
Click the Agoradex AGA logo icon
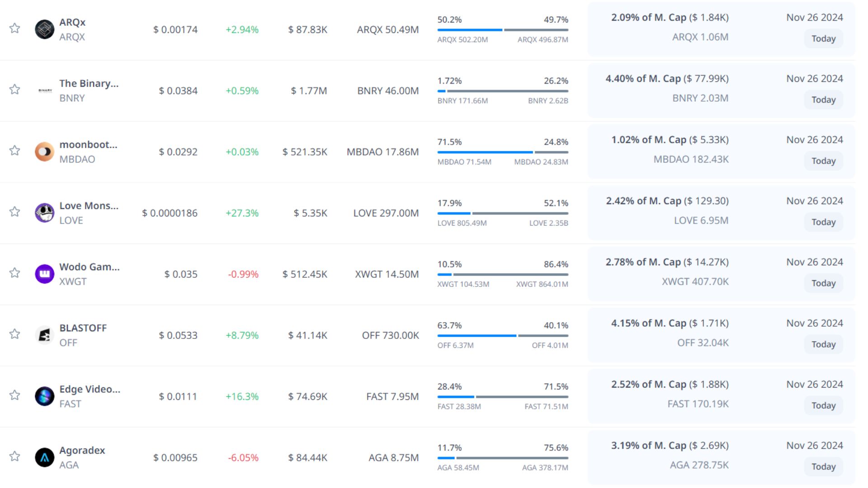[44, 457]
